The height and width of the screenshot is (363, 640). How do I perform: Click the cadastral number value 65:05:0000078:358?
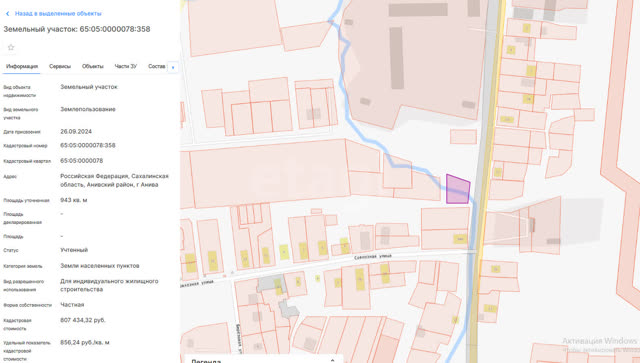88,145
